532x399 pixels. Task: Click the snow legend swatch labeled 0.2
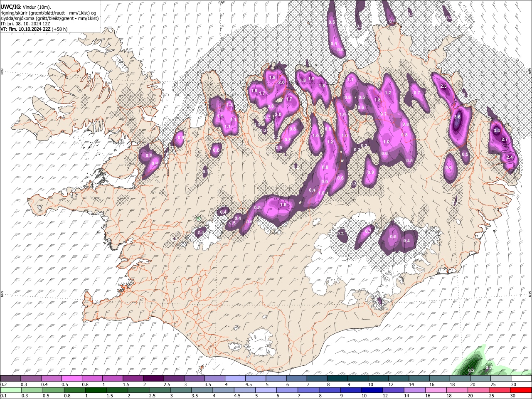pyautogui.click(x=10, y=379)
